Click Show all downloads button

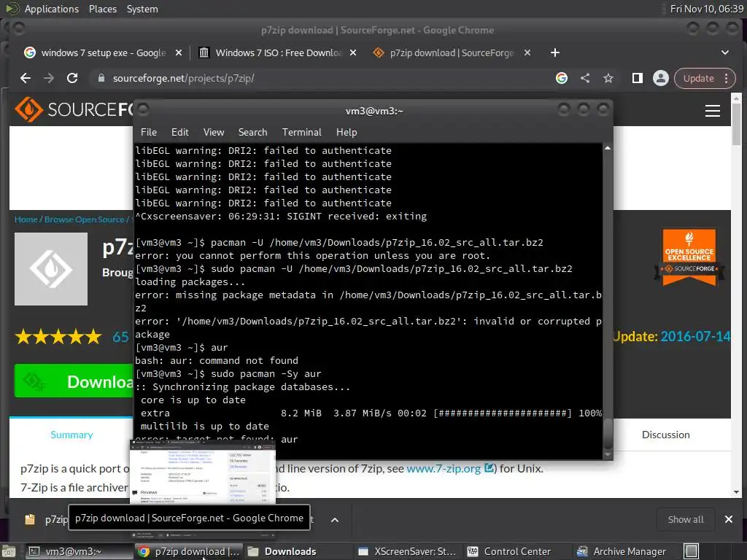click(686, 519)
